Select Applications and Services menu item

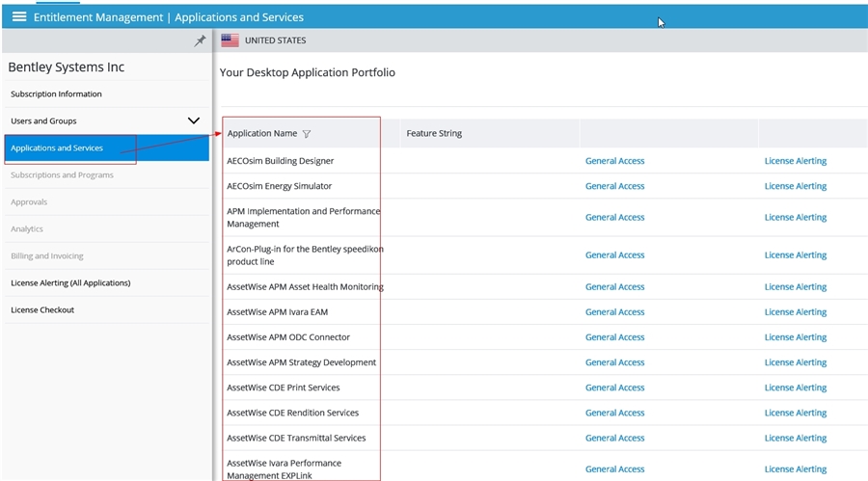click(x=106, y=147)
